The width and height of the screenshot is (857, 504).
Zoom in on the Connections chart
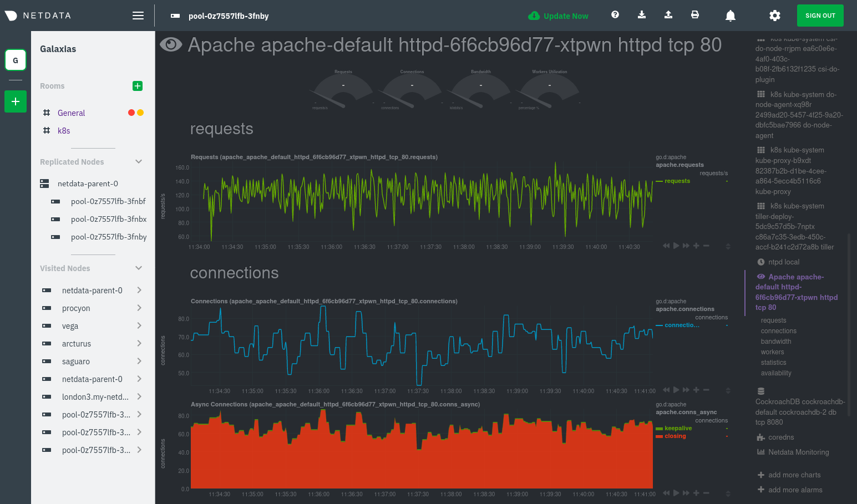696,390
